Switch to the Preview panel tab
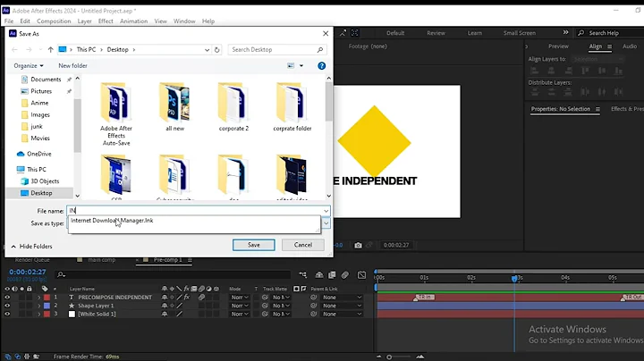 click(x=558, y=46)
